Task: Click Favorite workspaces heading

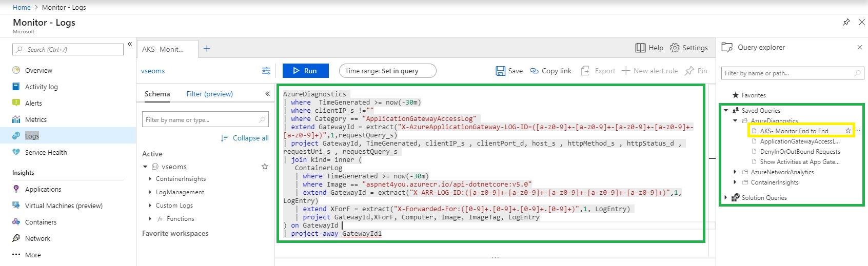Action: [175, 233]
